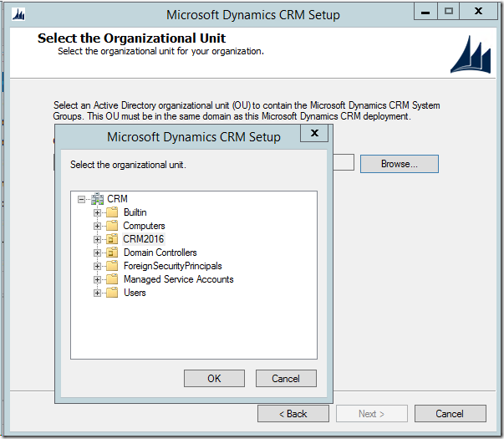Select Computers in the tree
This screenshot has width=504, height=439.
pyautogui.click(x=144, y=226)
